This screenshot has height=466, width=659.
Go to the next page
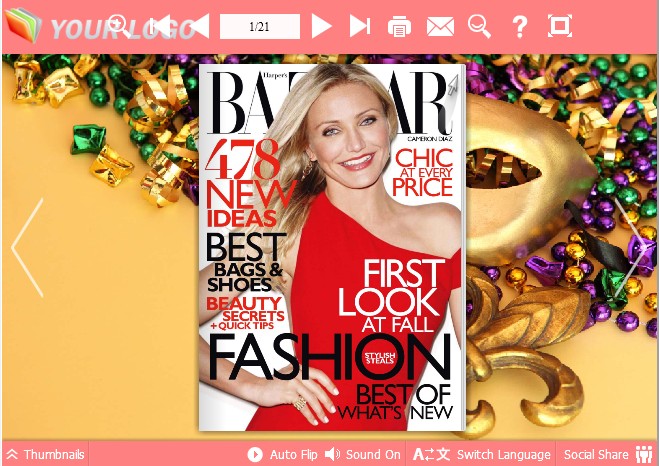322,26
